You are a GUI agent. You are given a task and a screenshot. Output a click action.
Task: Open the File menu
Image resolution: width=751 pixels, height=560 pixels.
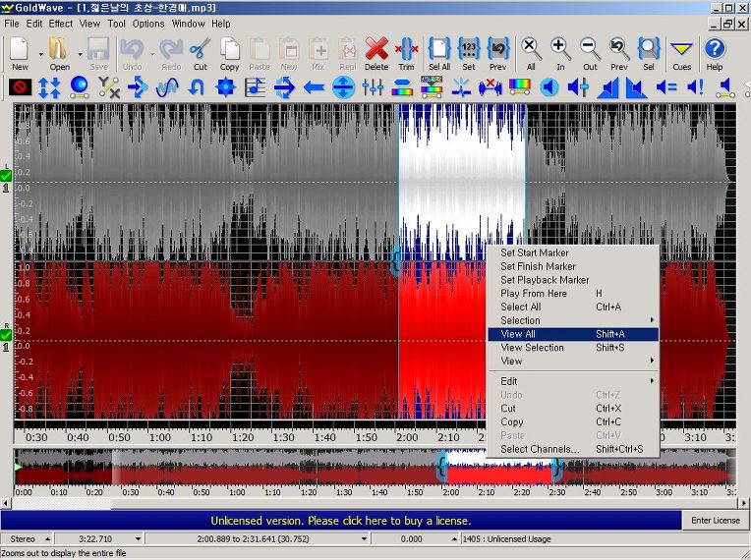point(12,24)
